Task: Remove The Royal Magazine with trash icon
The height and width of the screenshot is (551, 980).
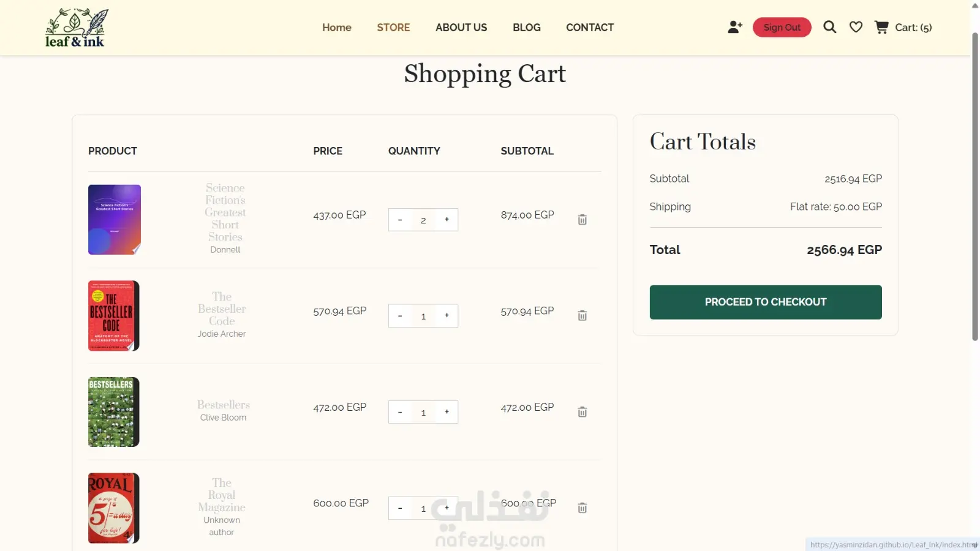Action: click(x=582, y=508)
